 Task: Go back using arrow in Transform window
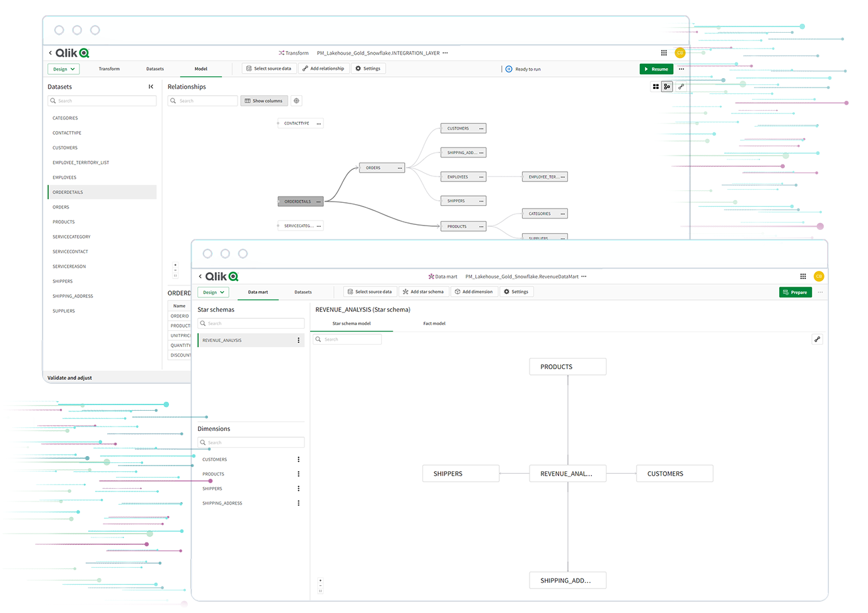pyautogui.click(x=50, y=53)
